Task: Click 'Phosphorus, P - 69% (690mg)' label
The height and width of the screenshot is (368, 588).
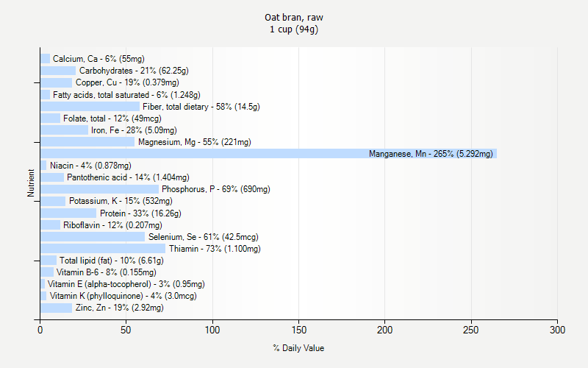Action: 216,189
